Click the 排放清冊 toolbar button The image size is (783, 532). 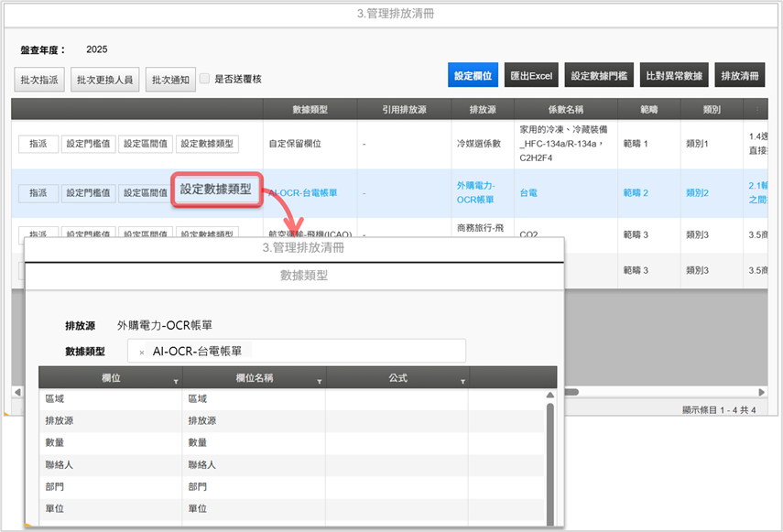(x=739, y=76)
